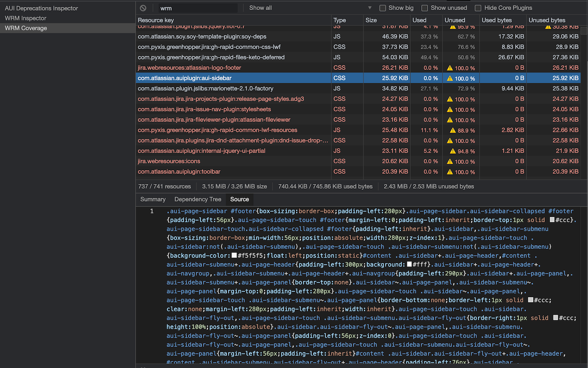This screenshot has width=588, height=368.
Task: Sort by the Used column header
Action: (x=426, y=20)
